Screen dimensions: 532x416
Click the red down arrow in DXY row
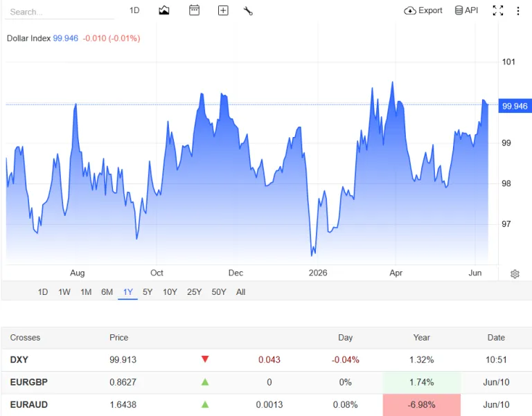[205, 359]
